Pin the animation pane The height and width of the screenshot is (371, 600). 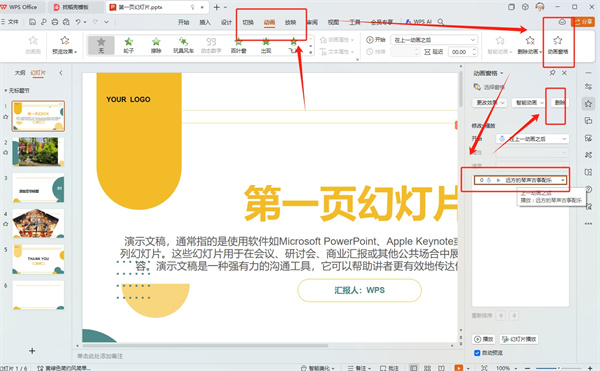tap(552, 73)
